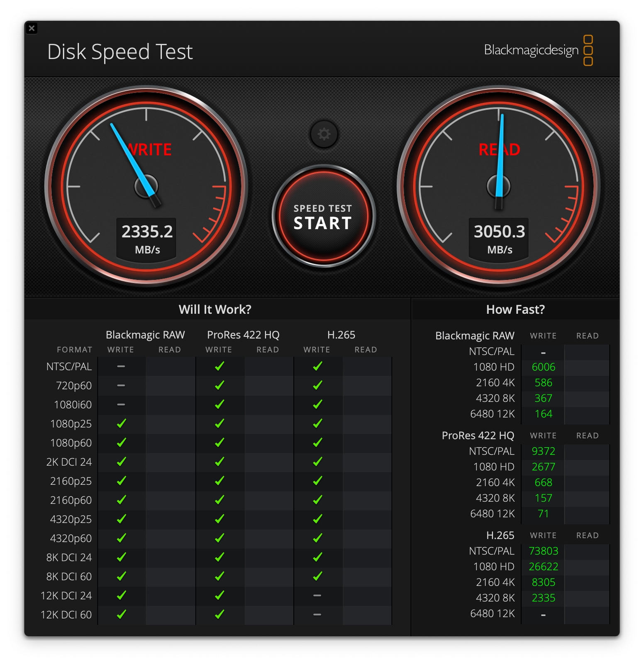Click the Blackmagic RAW column header in Will It Work
The width and height of the screenshot is (644, 664).
point(145,335)
